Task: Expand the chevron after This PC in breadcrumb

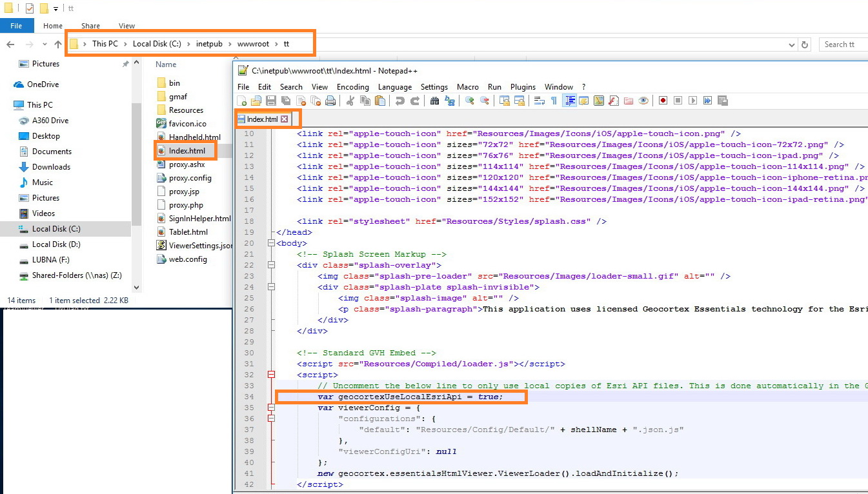Action: pyautogui.click(x=126, y=44)
